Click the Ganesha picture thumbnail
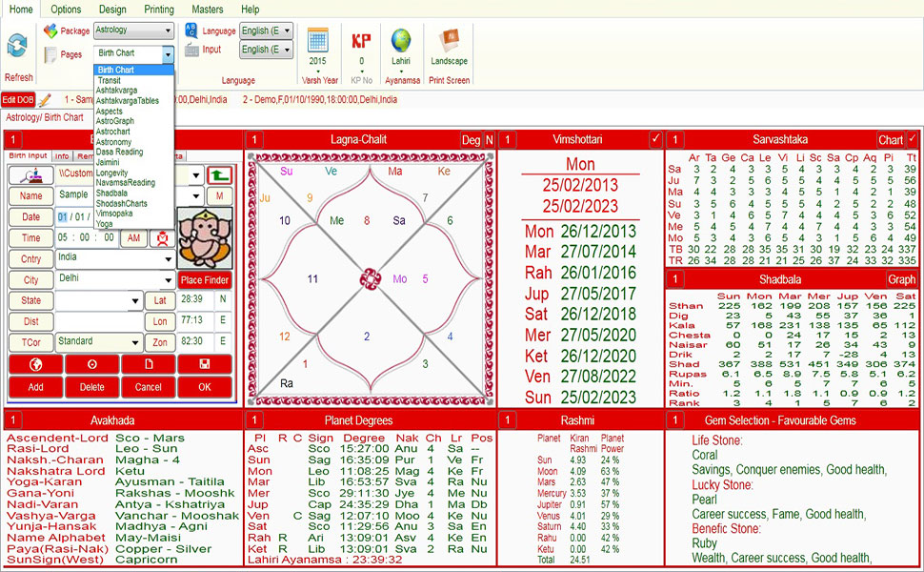Screen dimensions: 924x572 pos(205,238)
